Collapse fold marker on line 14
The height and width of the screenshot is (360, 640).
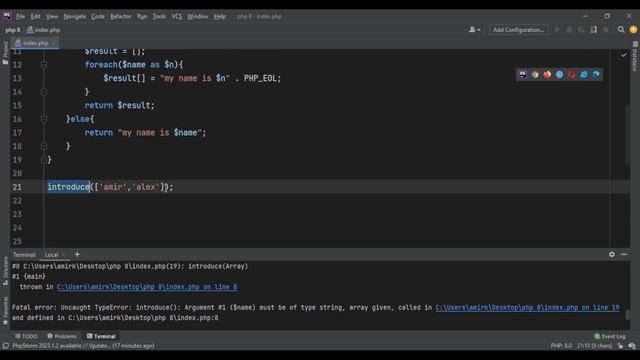pos(44,92)
